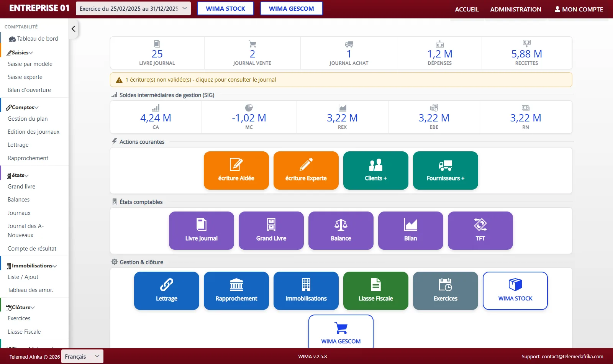Open Tableau des amor. in the sidebar
Screen dimensions: 613x364
30,290
